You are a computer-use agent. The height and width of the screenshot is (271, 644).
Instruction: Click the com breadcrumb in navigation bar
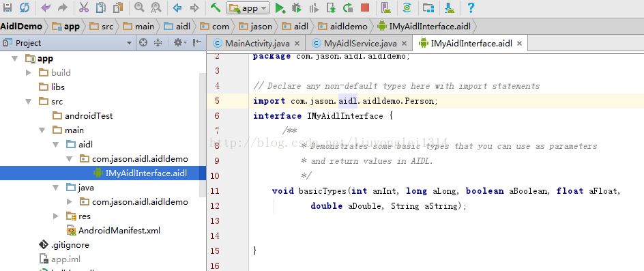click(214, 27)
